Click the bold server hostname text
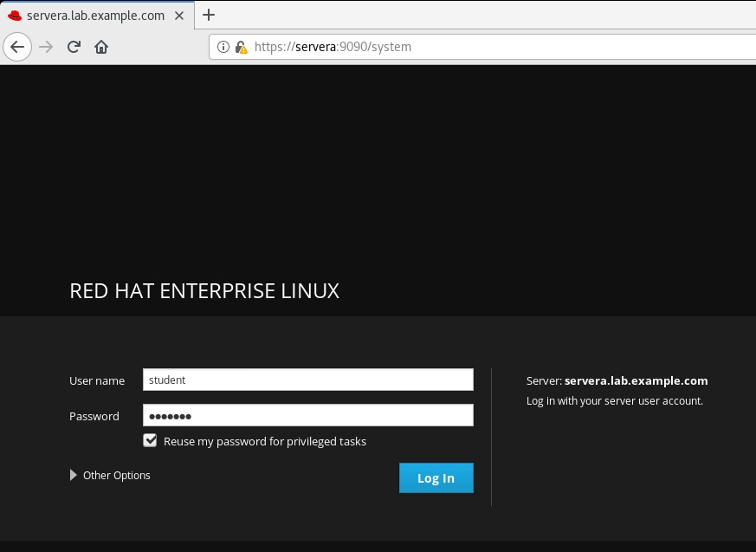Image resolution: width=756 pixels, height=552 pixels. [x=636, y=380]
